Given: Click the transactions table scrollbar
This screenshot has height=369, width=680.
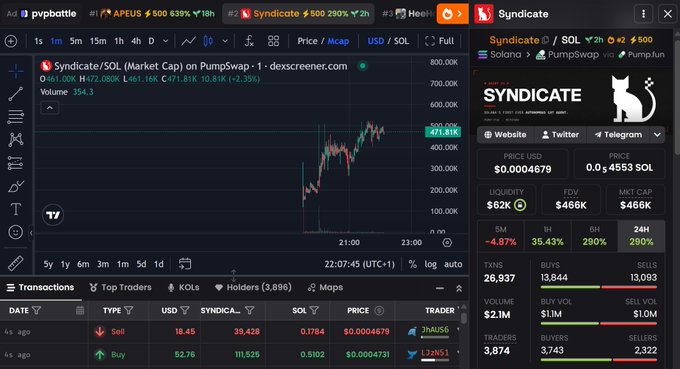Looking at the screenshot, I should pos(464,319).
